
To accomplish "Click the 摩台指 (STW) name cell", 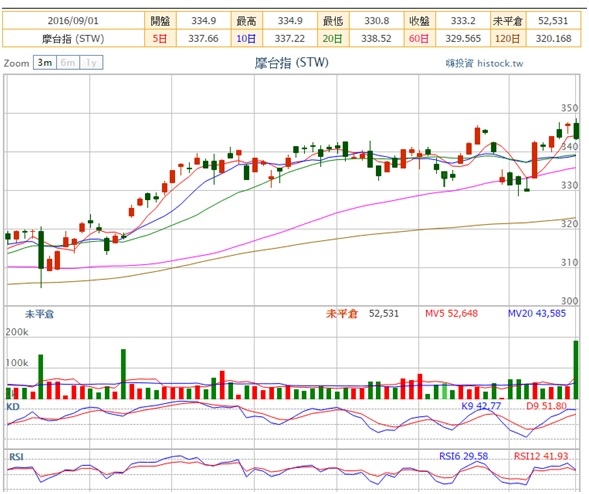I will coord(73,38).
